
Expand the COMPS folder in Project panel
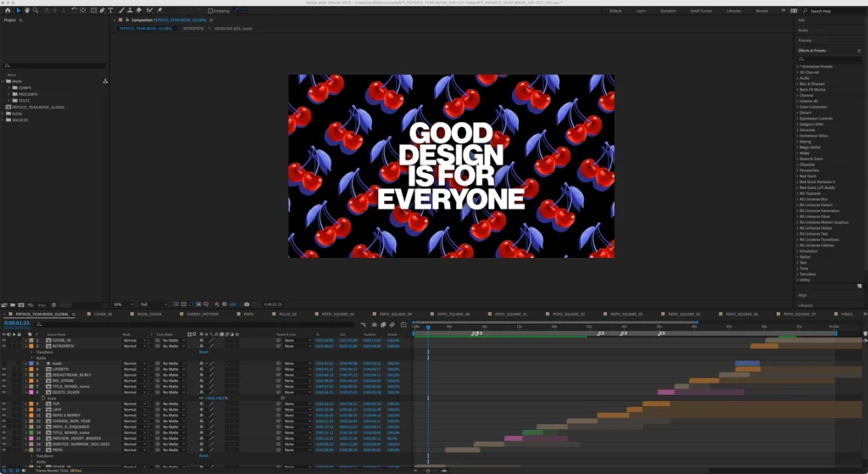[9, 87]
